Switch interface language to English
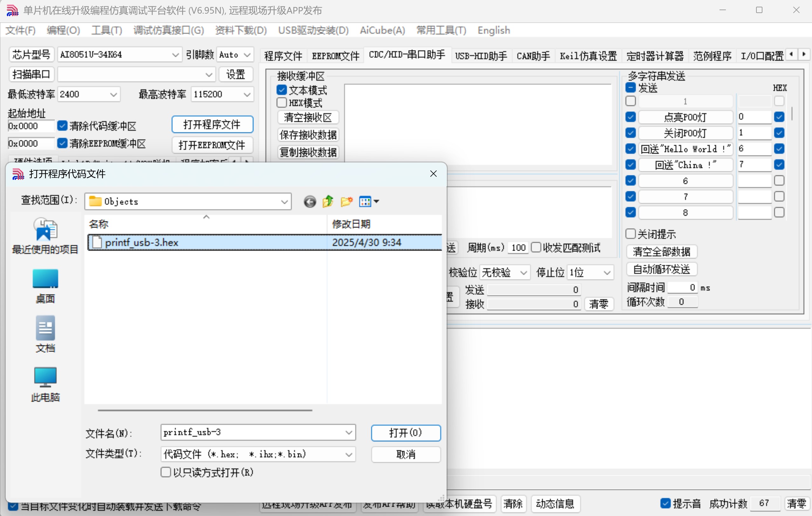 tap(494, 30)
